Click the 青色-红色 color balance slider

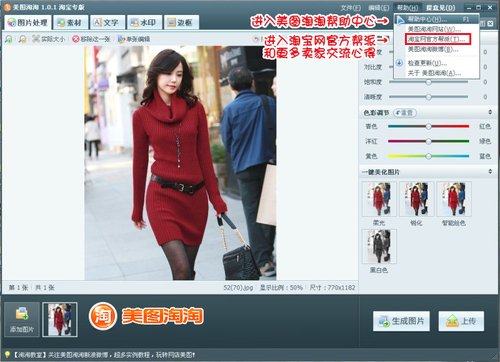429,126
